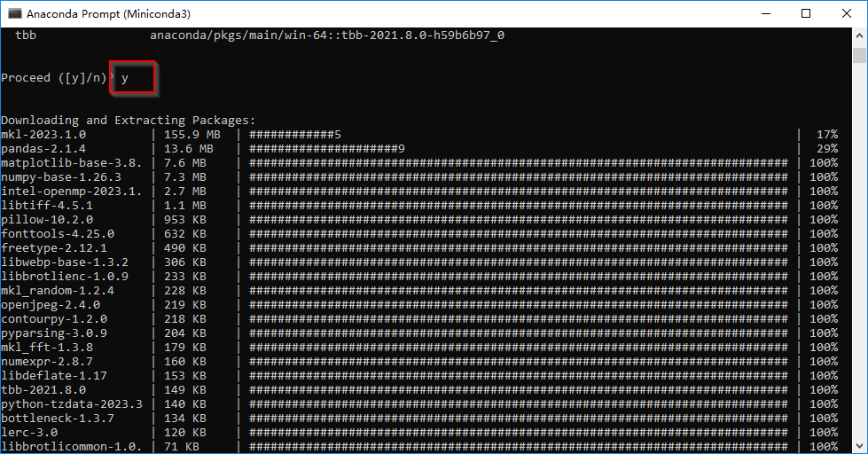Close the Anaconda Prompt window
Image resolution: width=868 pixels, height=454 pixels.
[847, 14]
